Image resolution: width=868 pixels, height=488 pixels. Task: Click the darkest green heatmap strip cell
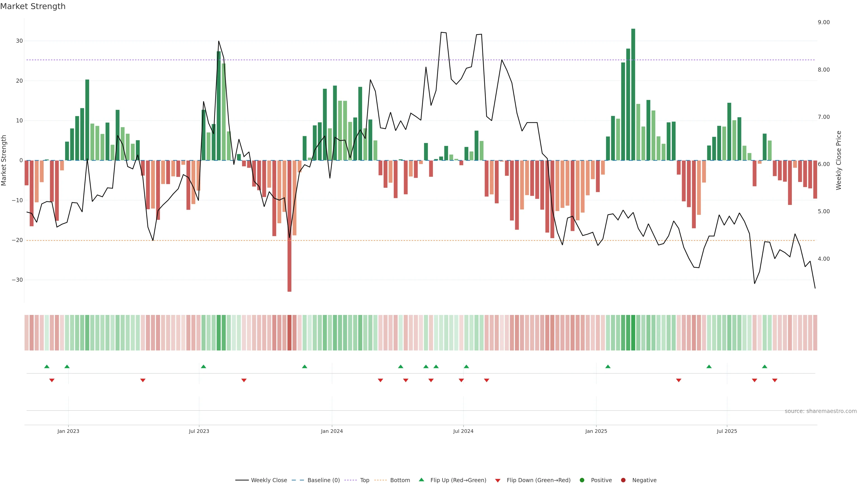[x=633, y=333]
